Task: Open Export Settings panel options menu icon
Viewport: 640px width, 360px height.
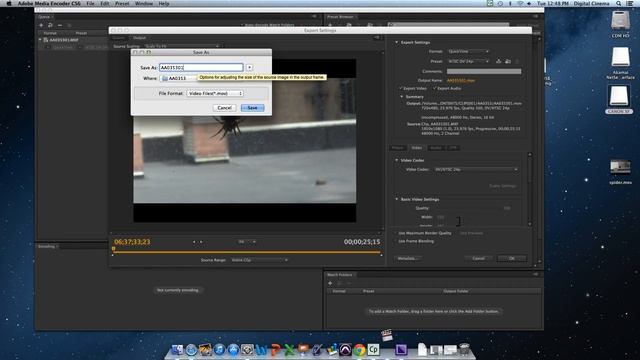Action: click(x=376, y=38)
